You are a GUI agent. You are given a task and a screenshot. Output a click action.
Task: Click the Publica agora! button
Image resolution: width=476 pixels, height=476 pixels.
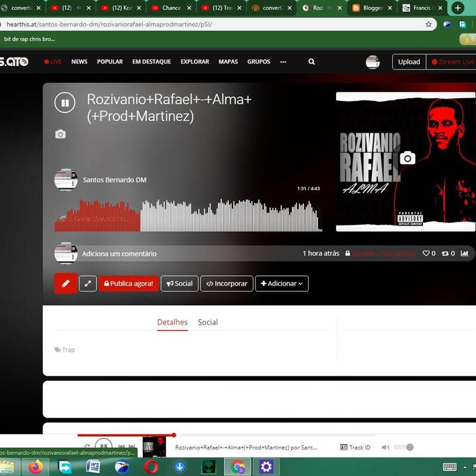129,284
